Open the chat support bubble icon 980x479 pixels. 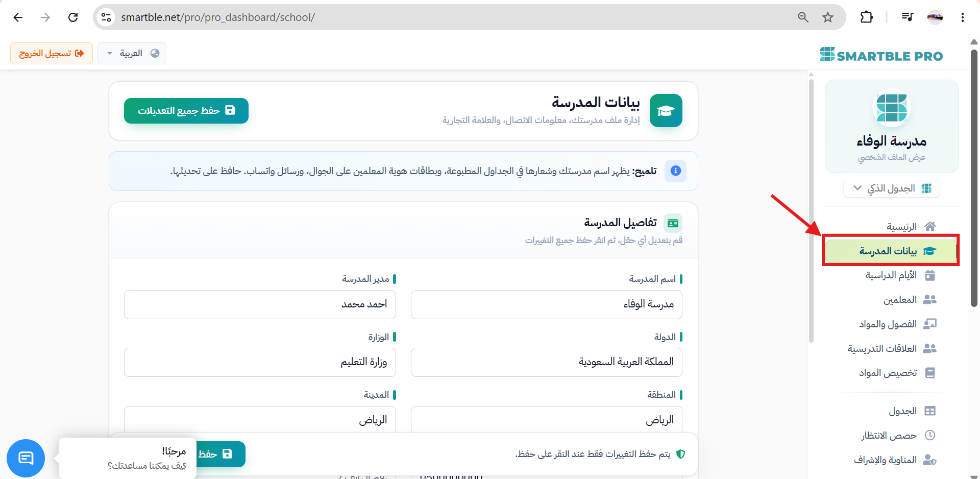pos(26,458)
